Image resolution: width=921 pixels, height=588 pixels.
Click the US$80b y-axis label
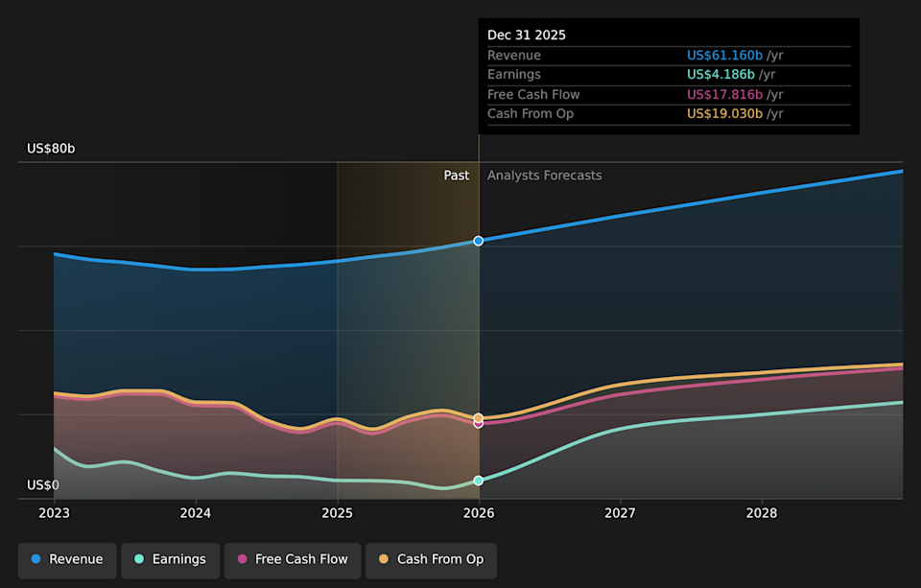click(x=51, y=149)
